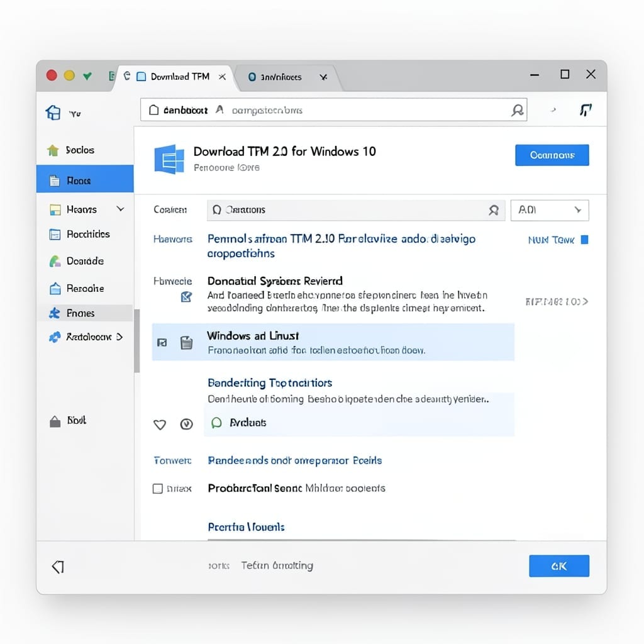This screenshot has height=644, width=644.
Task: Close the second browser tab
Action: tap(324, 77)
